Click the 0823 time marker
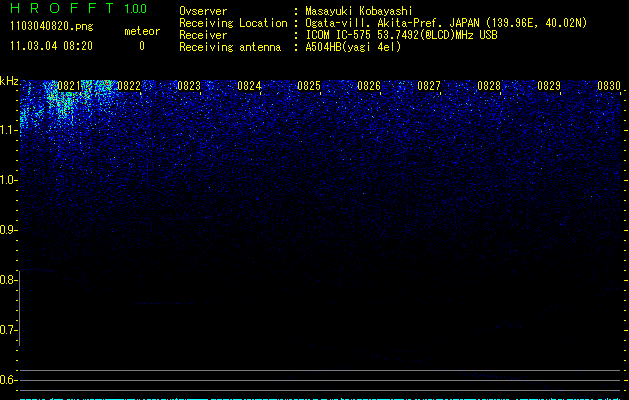This screenshot has height=400, width=629. (x=189, y=86)
